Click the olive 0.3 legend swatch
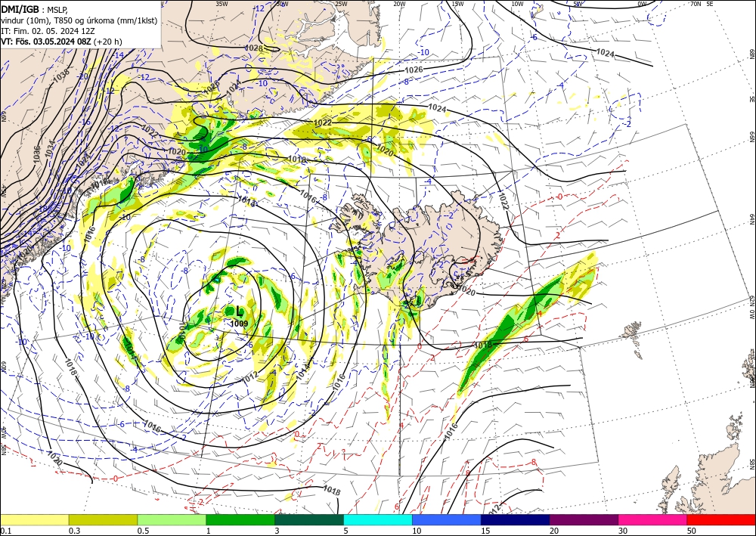756x536 pixels. [103, 519]
